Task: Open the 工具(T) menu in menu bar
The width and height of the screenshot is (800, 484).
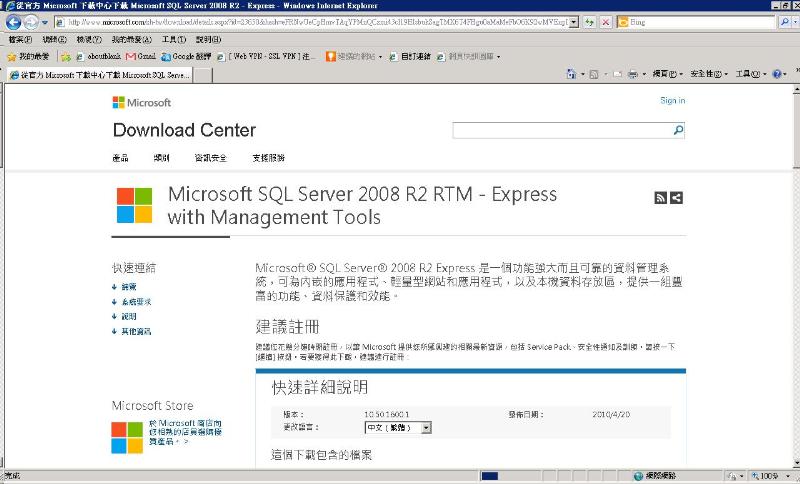Action: [x=174, y=39]
